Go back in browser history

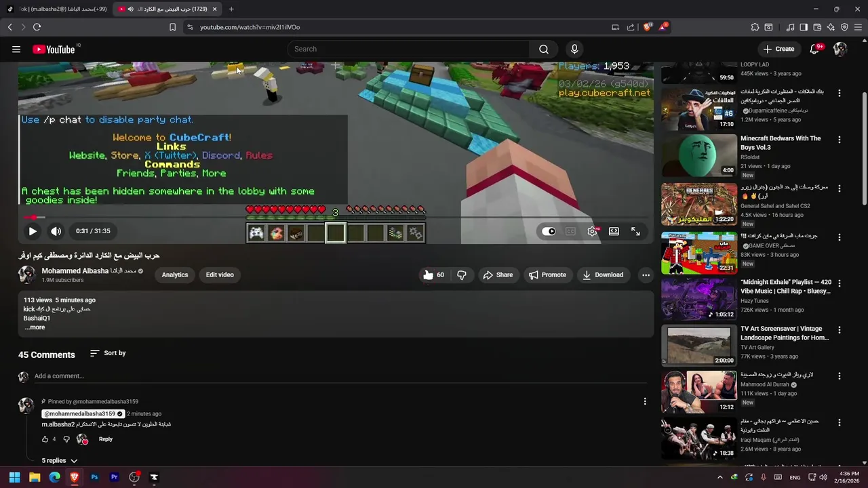pyautogui.click(x=10, y=27)
